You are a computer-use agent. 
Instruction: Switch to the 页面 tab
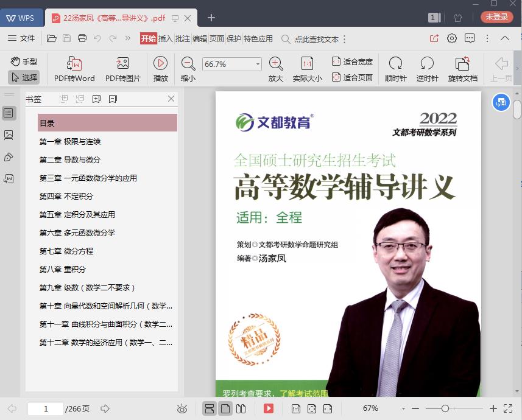[217, 38]
